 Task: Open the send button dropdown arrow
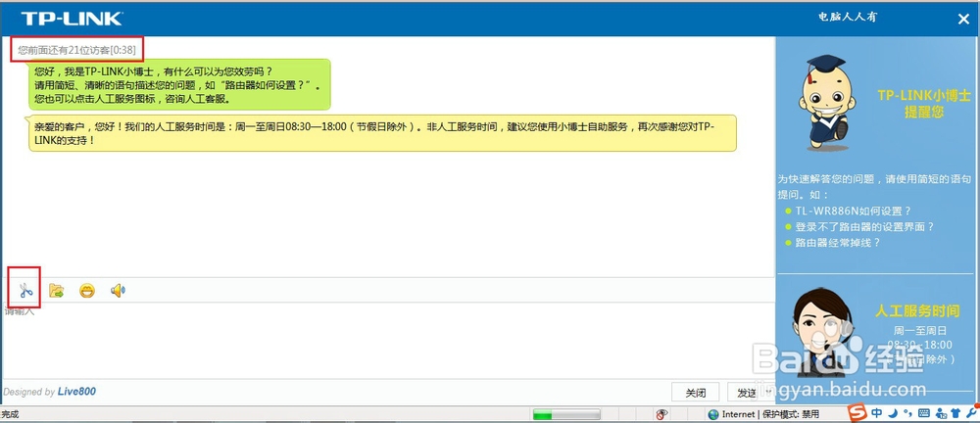click(x=769, y=393)
